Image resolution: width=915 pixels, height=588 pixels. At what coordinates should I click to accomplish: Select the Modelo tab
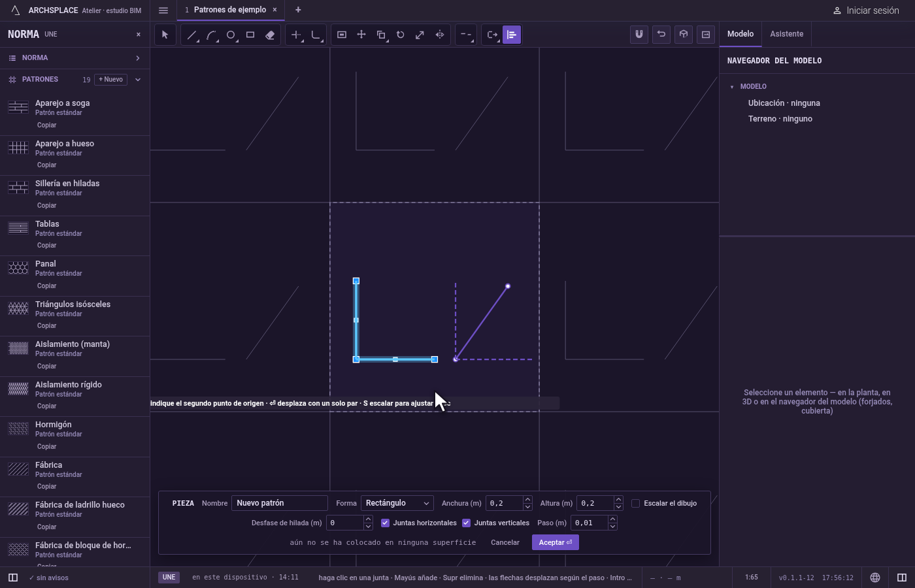point(740,34)
